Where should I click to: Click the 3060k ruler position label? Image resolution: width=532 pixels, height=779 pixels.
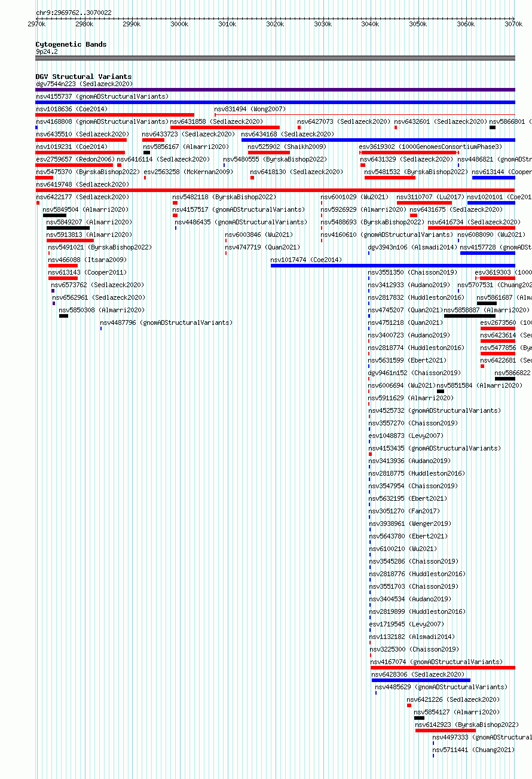(466, 24)
